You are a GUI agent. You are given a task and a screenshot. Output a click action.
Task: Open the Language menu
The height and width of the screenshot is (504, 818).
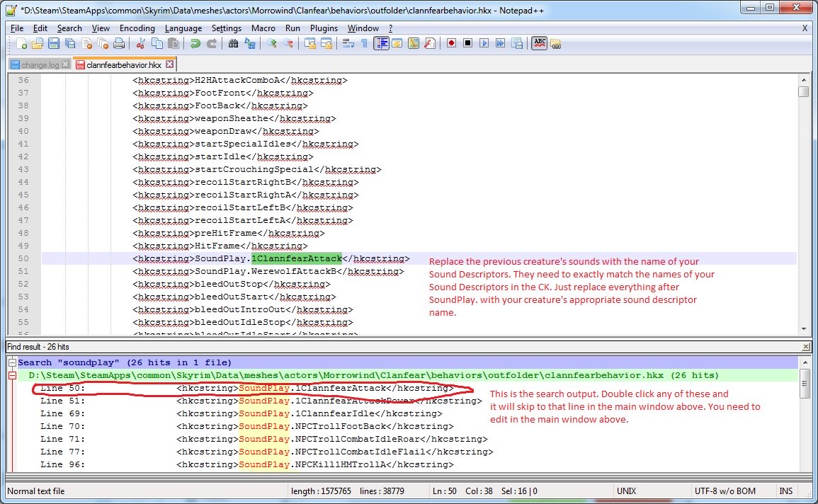coord(183,28)
